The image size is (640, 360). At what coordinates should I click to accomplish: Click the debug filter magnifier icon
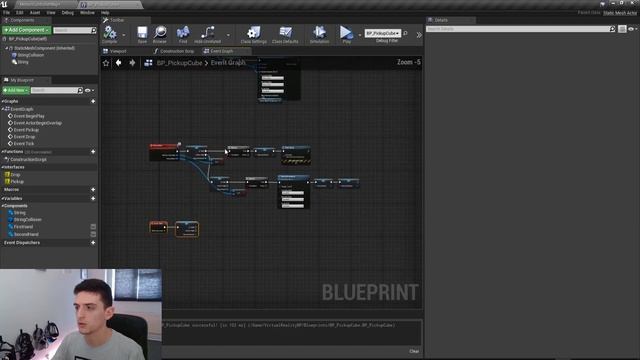(x=405, y=33)
